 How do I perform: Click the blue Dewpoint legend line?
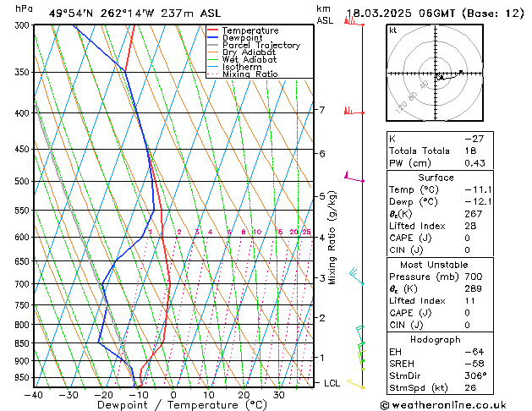point(213,38)
